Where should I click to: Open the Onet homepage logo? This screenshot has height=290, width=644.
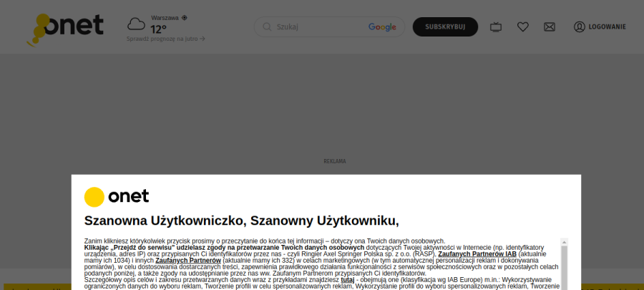point(65,29)
